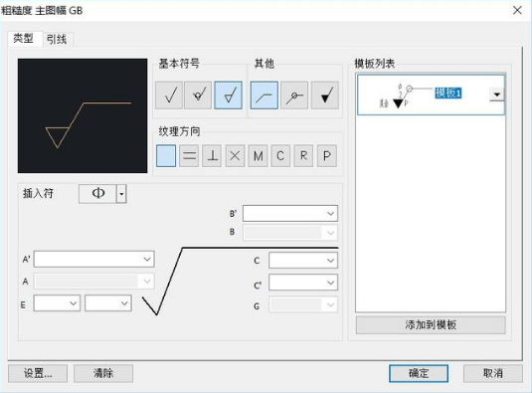Toggle the horizontal extension line symbol
The image size is (532, 393).
click(x=265, y=96)
